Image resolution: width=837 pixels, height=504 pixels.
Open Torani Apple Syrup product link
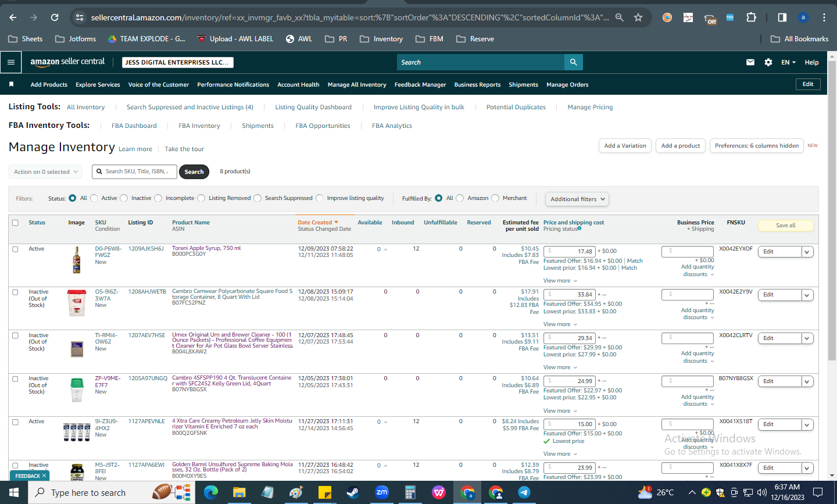pos(206,248)
